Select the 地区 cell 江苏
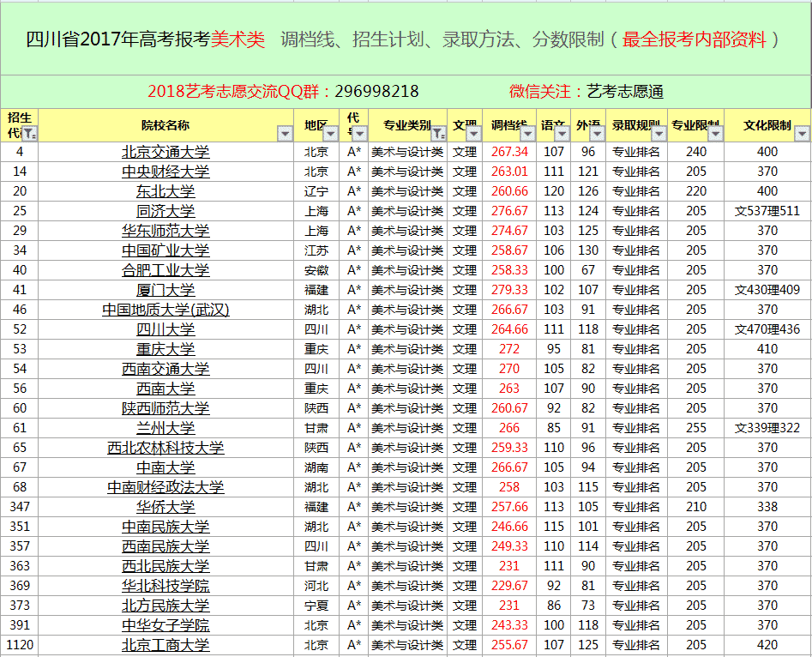 [316, 250]
